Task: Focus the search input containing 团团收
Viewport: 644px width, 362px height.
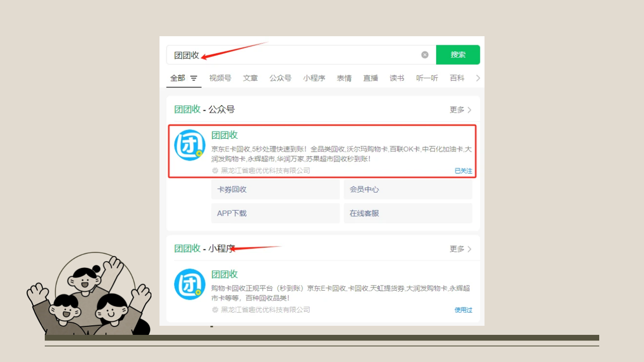Action: click(301, 55)
